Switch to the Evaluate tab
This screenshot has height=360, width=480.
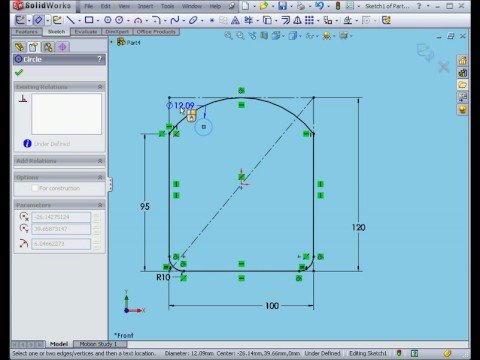[86, 32]
